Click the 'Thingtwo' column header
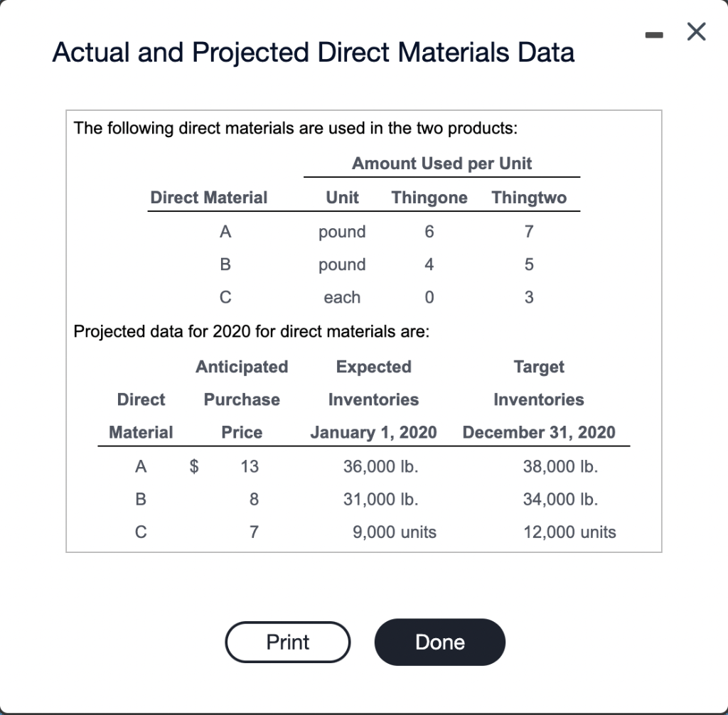The width and height of the screenshot is (728, 715). point(529,198)
